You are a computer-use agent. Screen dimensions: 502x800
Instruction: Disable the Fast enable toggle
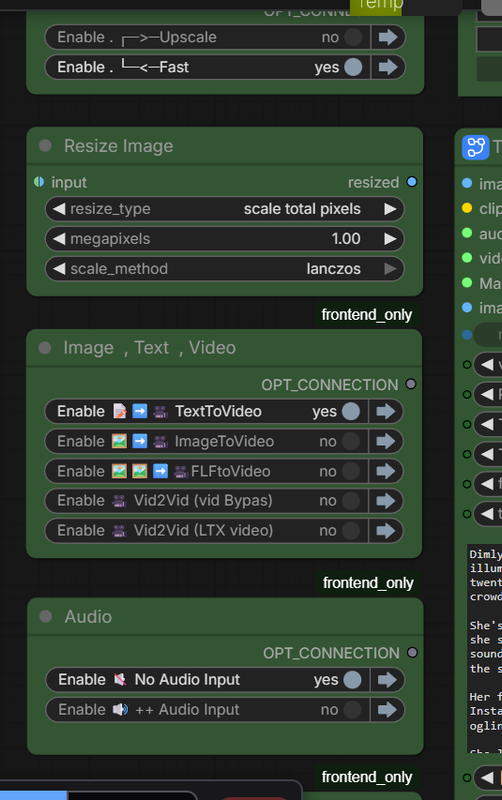tap(353, 67)
